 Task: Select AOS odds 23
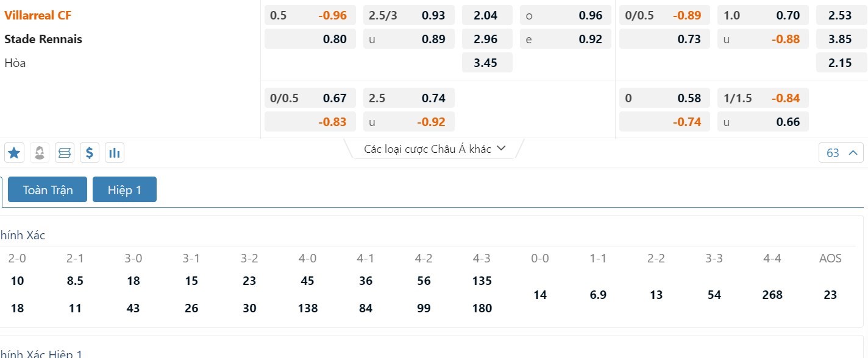click(830, 295)
